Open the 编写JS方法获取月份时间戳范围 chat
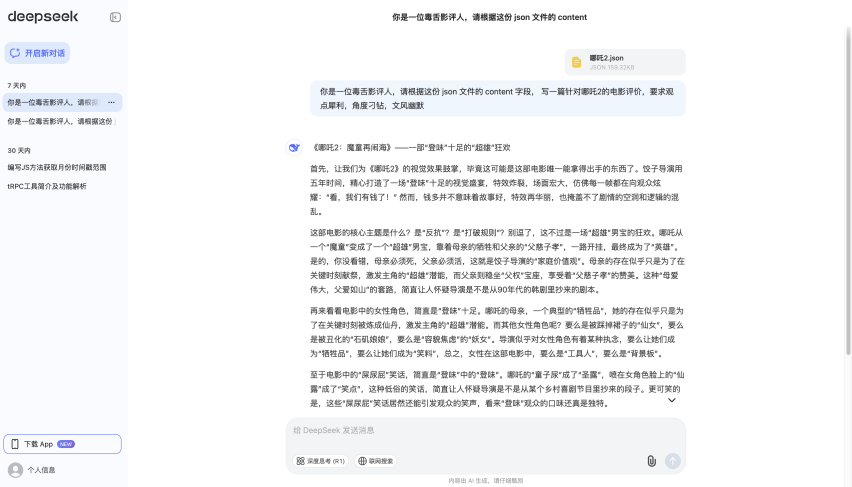The height and width of the screenshot is (487, 852). [x=56, y=167]
